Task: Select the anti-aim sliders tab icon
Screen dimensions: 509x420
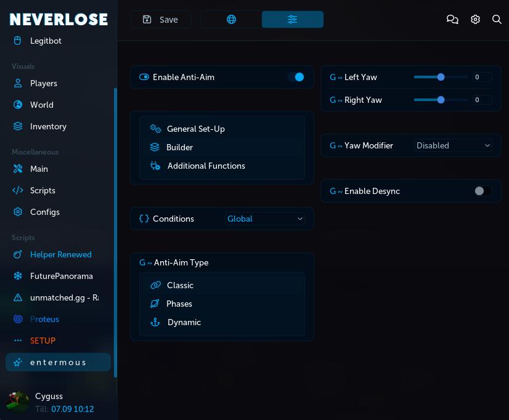Action: [x=293, y=19]
